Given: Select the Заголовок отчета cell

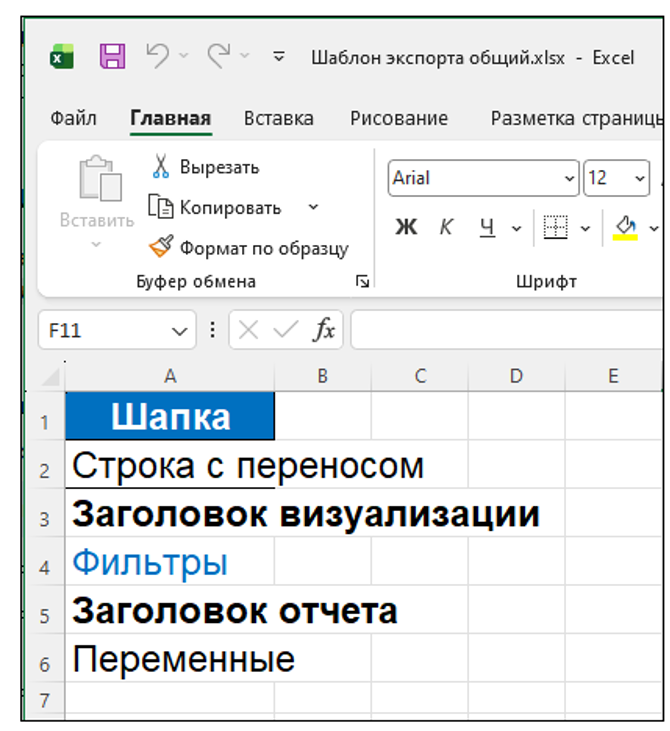Looking at the screenshot, I should 170,610.
